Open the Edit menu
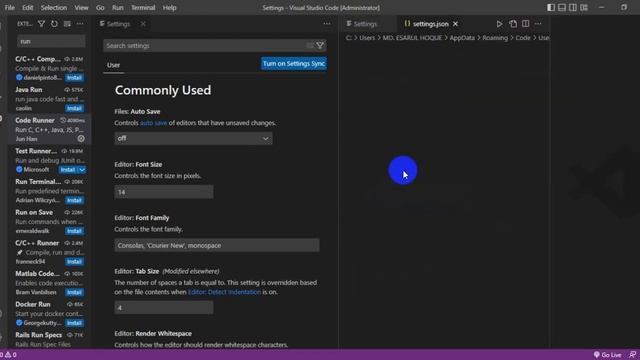 (27, 7)
